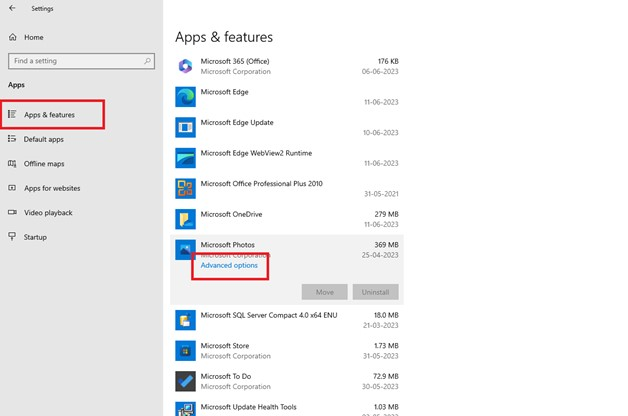Click the Microsoft Edge app icon

185,96
